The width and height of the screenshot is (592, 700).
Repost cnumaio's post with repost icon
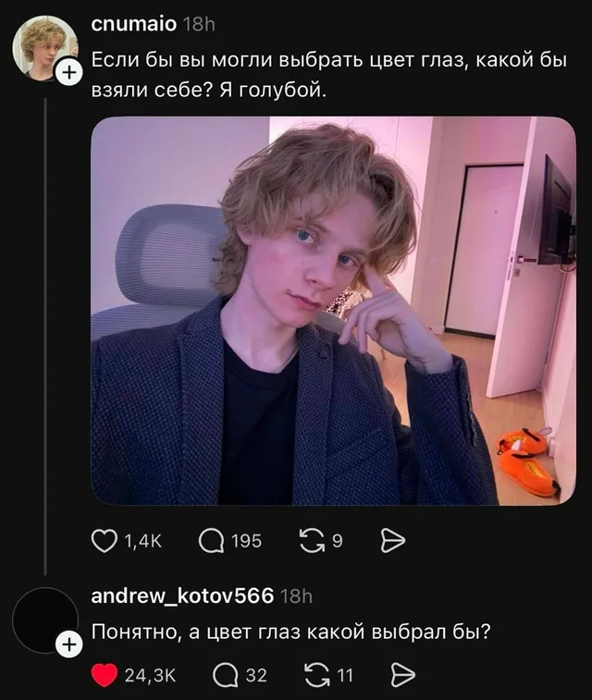point(312,541)
